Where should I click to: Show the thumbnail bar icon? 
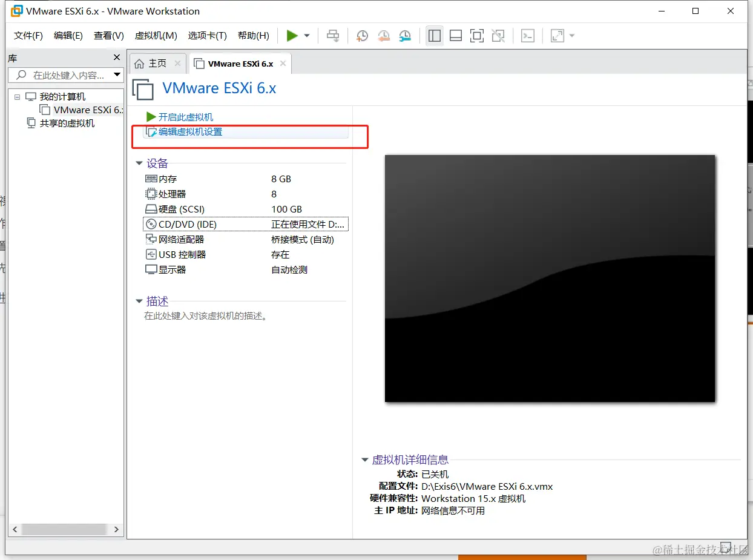tap(455, 36)
